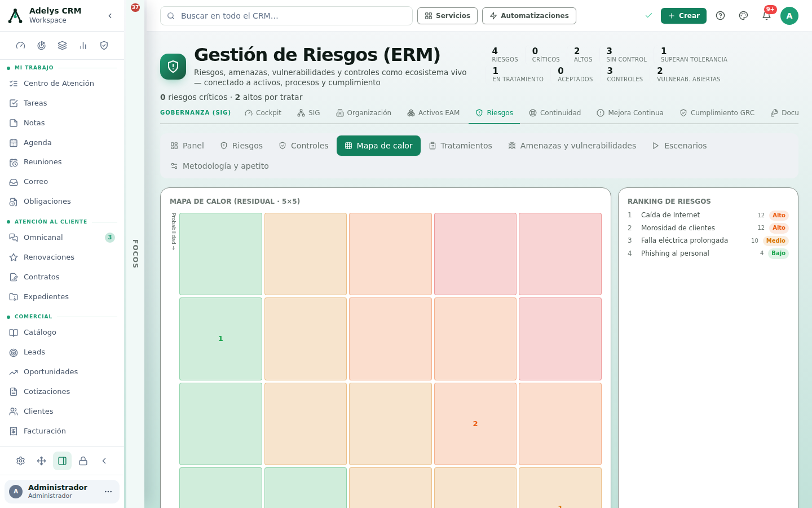Screen dimensions: 812x508
Task: Open Obligaciones in the sidebar
Action: 62,202
